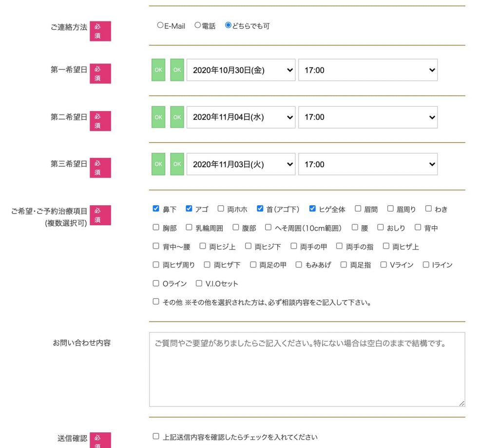Uncheck the ヒゲ全体 checkbox
The width and height of the screenshot is (499, 448).
point(312,209)
